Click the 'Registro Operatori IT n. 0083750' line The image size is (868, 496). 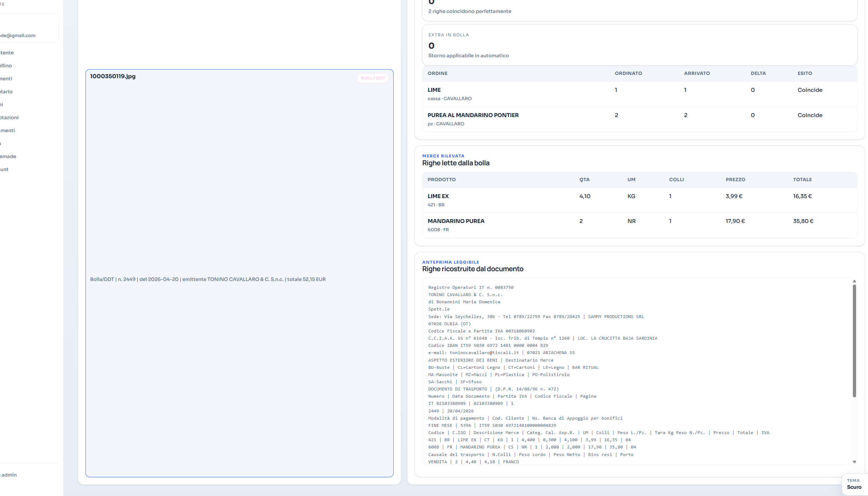[x=471, y=287]
